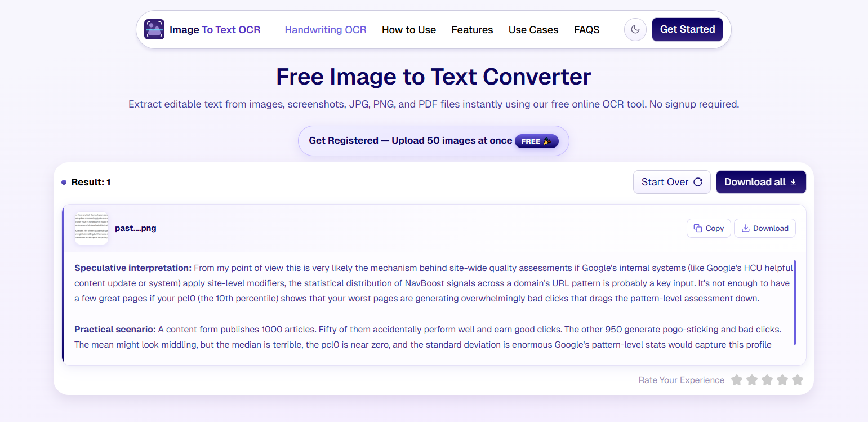Click the Download all button
The image size is (868, 422).
tap(761, 182)
